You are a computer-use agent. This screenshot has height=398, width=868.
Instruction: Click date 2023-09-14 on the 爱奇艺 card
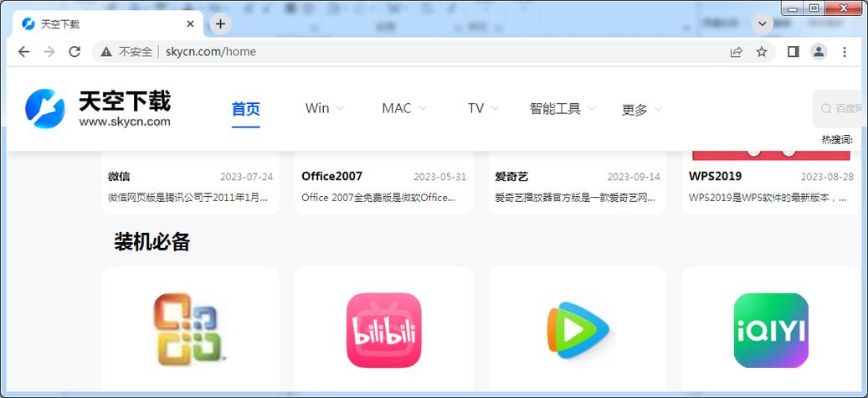click(634, 178)
